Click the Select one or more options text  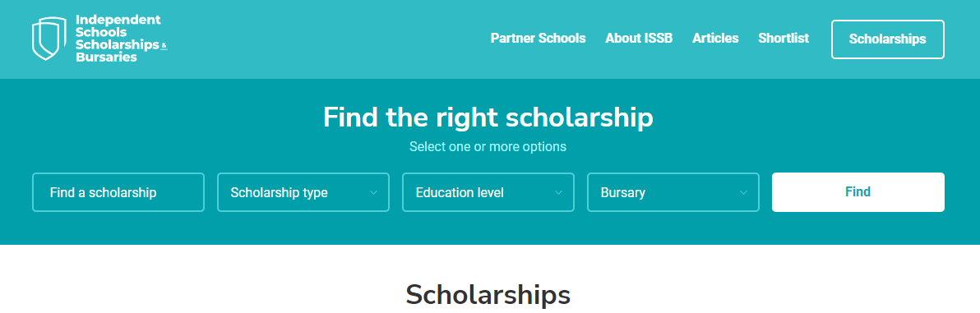488,147
